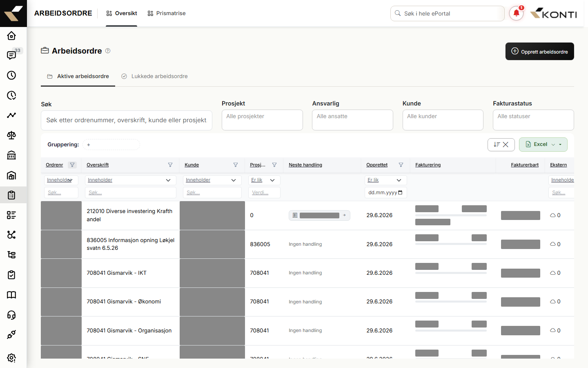
Task: Click the Excel export button
Action: coord(543,144)
